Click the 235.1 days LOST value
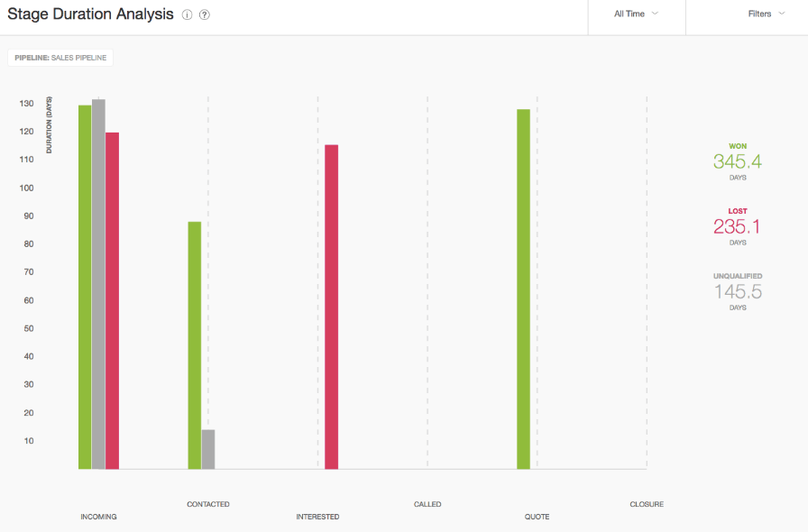Viewport: 808px width, 532px height. pos(738,226)
